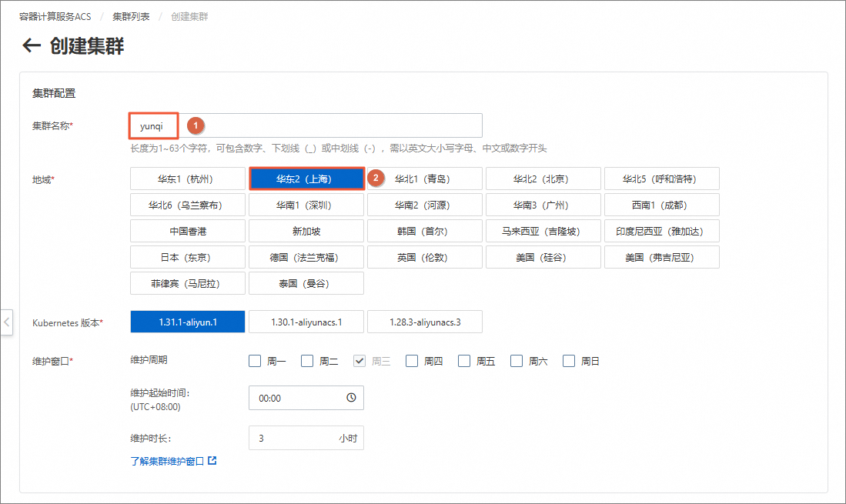846x504 pixels.
Task: Go back using the arrow beside 创建集群
Action: click(x=32, y=46)
